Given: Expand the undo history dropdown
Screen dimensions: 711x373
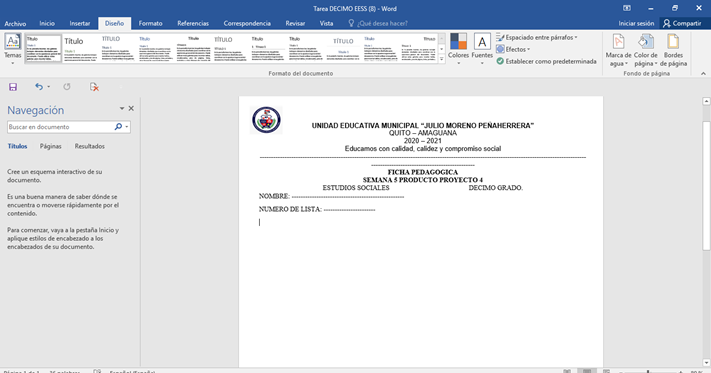Looking at the screenshot, I should pos(49,87).
